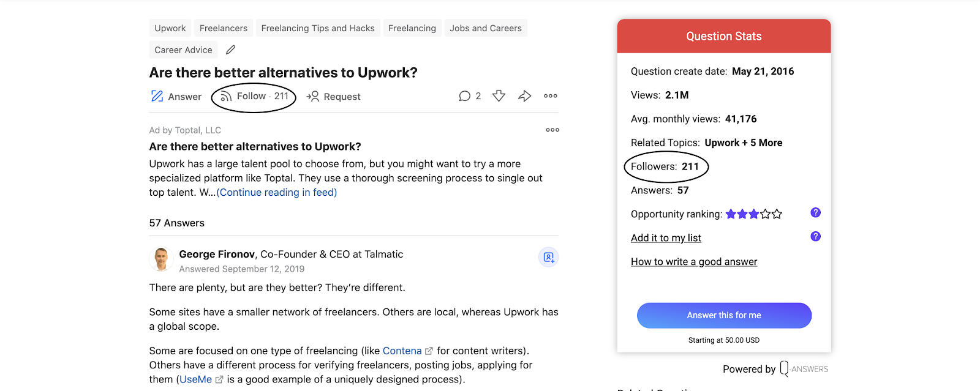Click the Answers 57 stat in Question Stats
980x391 pixels.
point(660,190)
